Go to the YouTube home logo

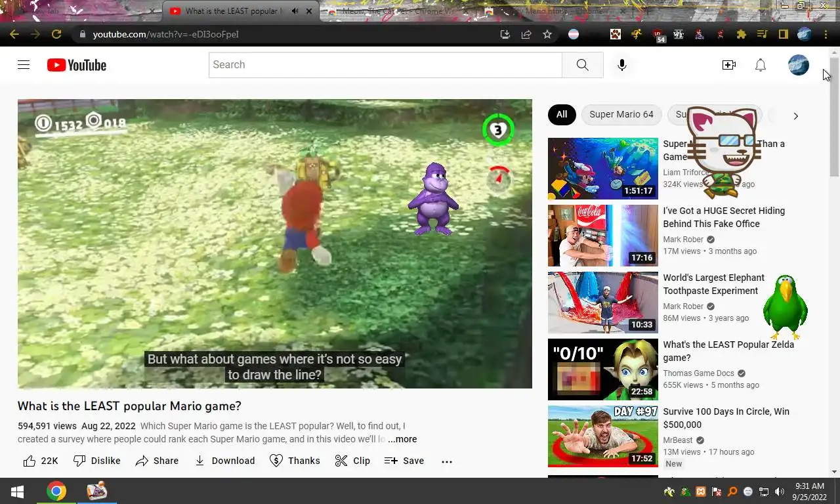tap(76, 65)
